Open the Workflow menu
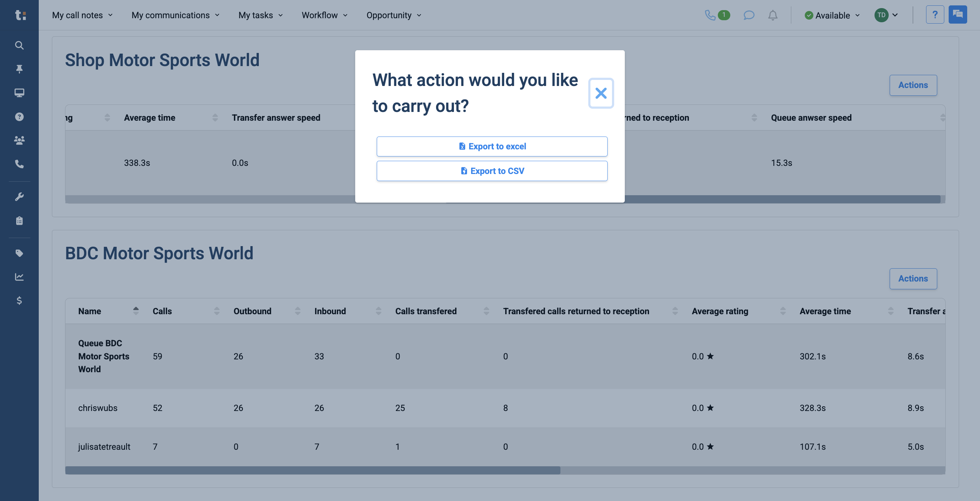 [324, 15]
